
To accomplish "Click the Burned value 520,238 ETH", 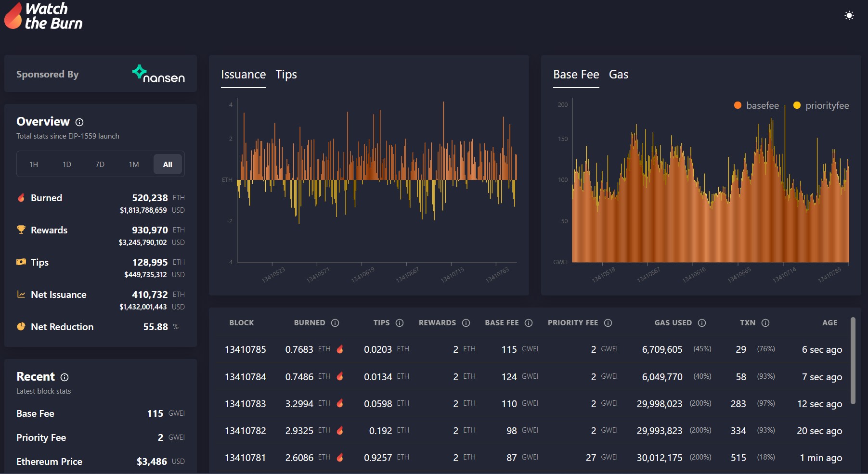I will click(158, 198).
